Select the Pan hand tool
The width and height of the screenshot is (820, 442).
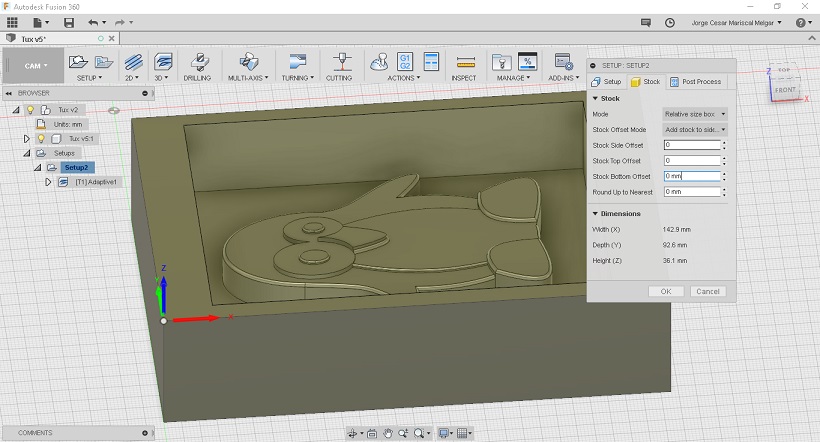388,433
